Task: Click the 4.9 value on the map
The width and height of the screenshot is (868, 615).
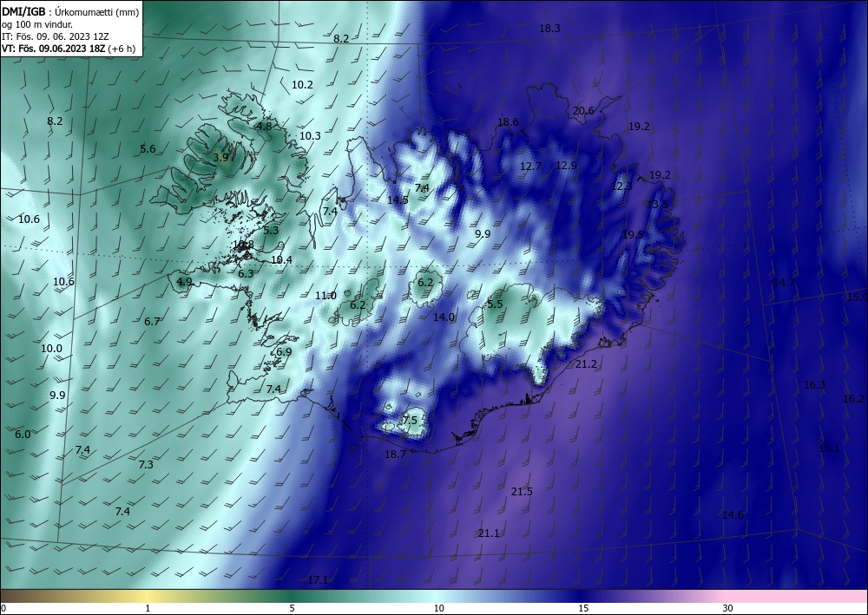Action: (184, 282)
